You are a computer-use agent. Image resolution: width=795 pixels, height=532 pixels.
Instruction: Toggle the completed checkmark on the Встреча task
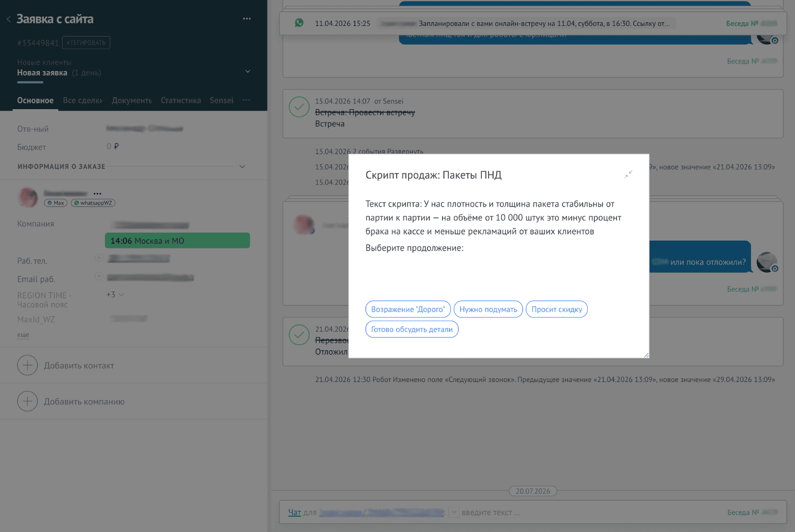tap(299, 107)
